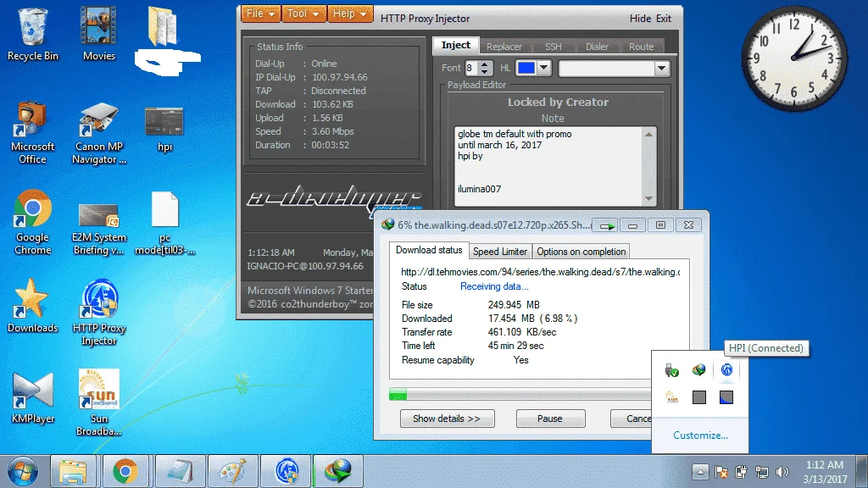This screenshot has width=868, height=488.
Task: Switch to the SSH tab
Action: (x=553, y=47)
